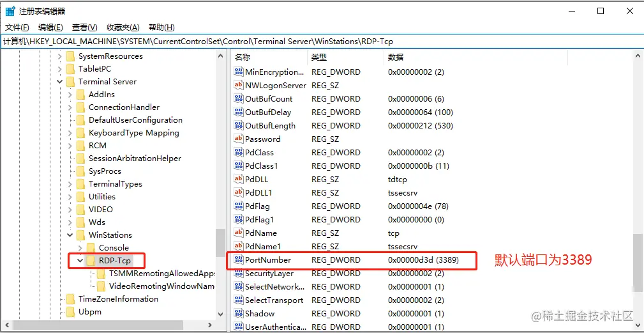Click the registry path address bar
Viewport: 644px width, 333px height.
point(322,41)
